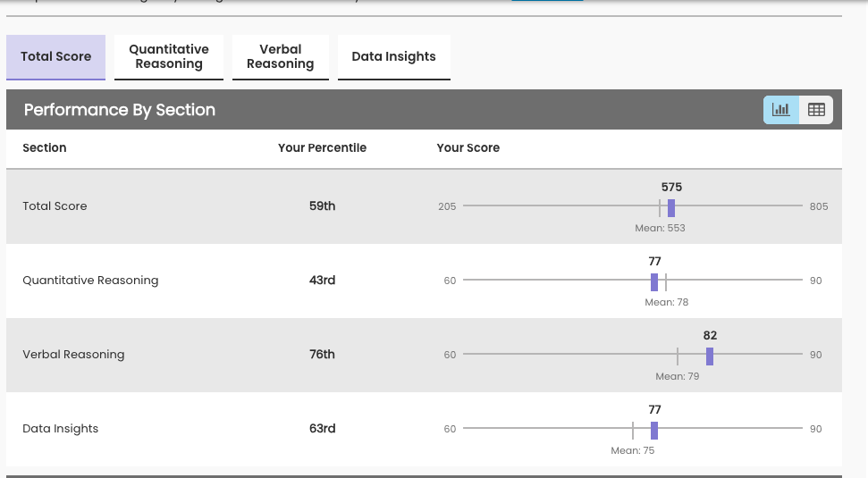Select the Total Score row label in table
The width and height of the screenshot is (868, 478).
click(55, 206)
